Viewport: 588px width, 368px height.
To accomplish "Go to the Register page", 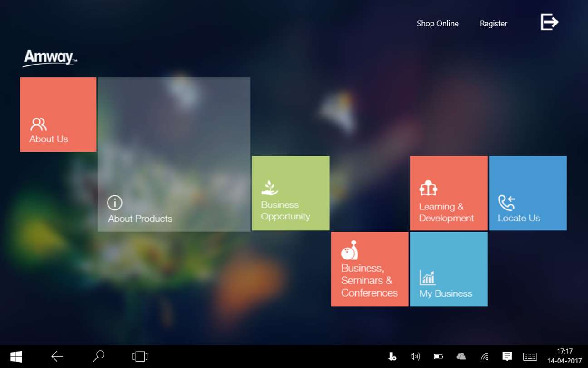I will pos(494,24).
